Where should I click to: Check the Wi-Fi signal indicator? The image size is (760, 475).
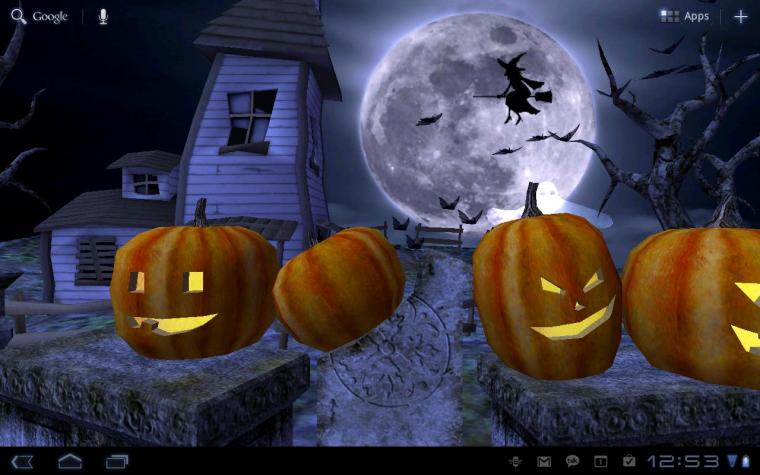coord(732,461)
